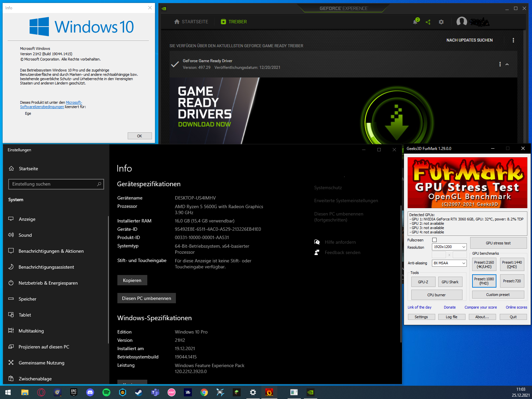Image resolution: width=532 pixels, height=399 pixels.
Task: Click the user avatar in GeForce Experience
Action: 462,22
